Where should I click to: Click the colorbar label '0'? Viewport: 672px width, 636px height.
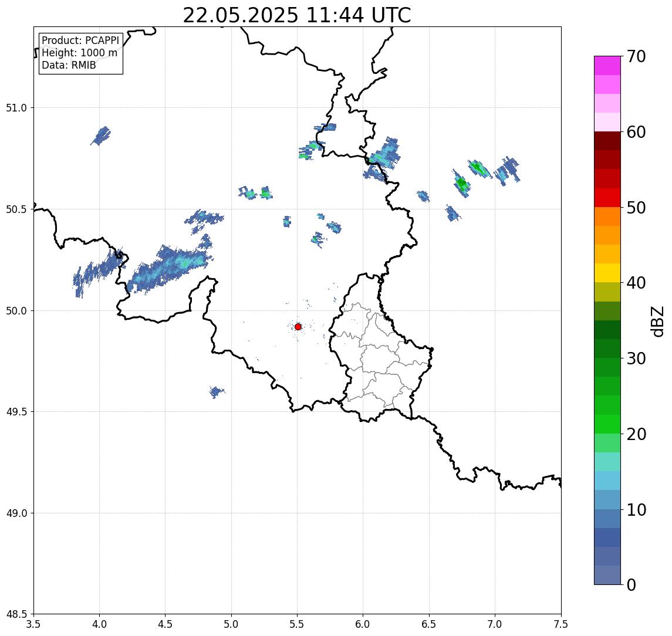632,584
